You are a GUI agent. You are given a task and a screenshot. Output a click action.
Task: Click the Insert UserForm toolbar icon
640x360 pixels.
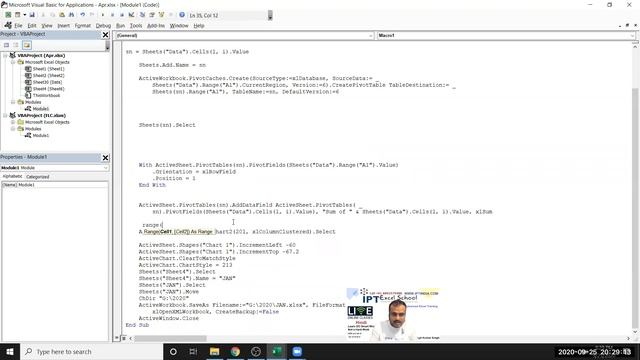[18, 15]
